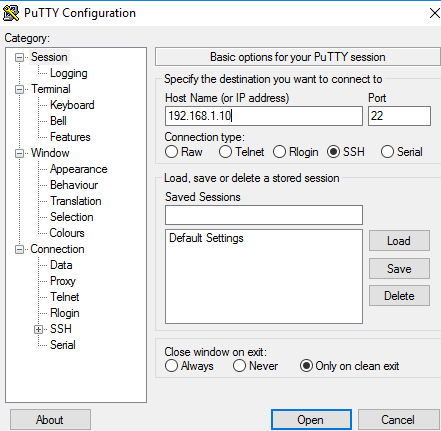Click the Open button to connect
441x431 pixels.
tap(311, 420)
